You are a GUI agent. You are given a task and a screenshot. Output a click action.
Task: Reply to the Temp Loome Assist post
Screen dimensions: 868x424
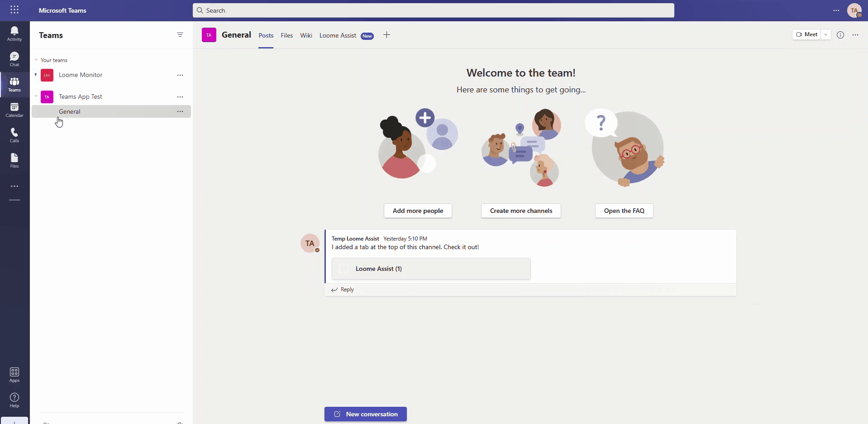[343, 289]
